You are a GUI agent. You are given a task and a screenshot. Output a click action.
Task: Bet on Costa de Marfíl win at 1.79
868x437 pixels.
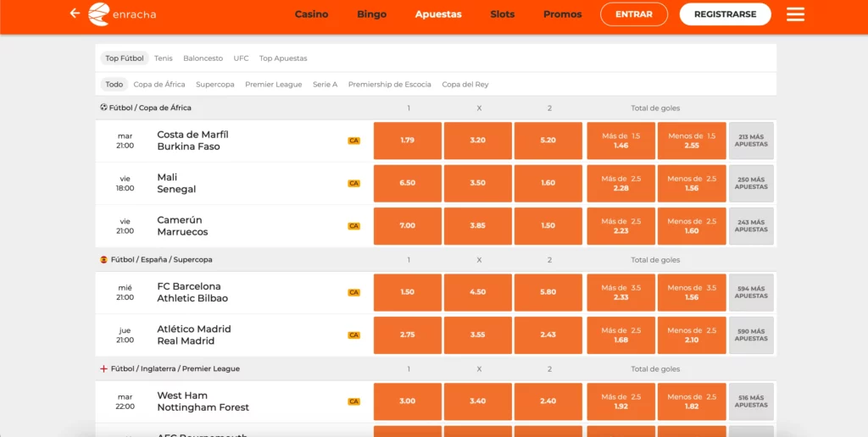pyautogui.click(x=408, y=141)
